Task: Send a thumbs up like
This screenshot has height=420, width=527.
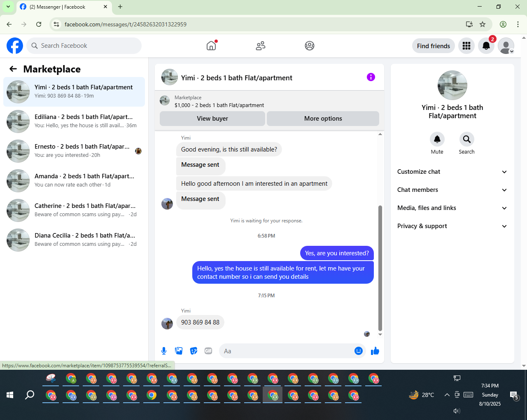Action: point(375,351)
